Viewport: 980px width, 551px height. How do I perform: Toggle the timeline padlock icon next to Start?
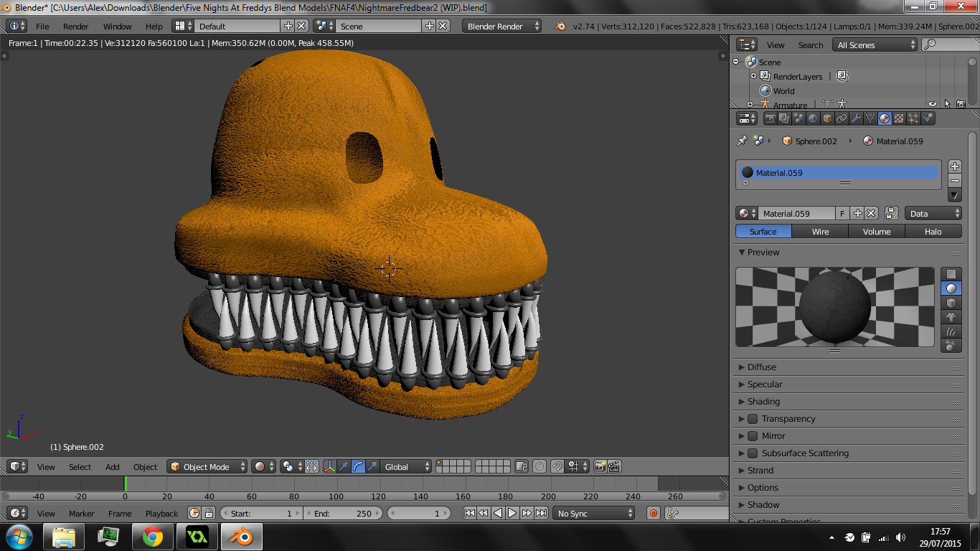tap(209, 513)
